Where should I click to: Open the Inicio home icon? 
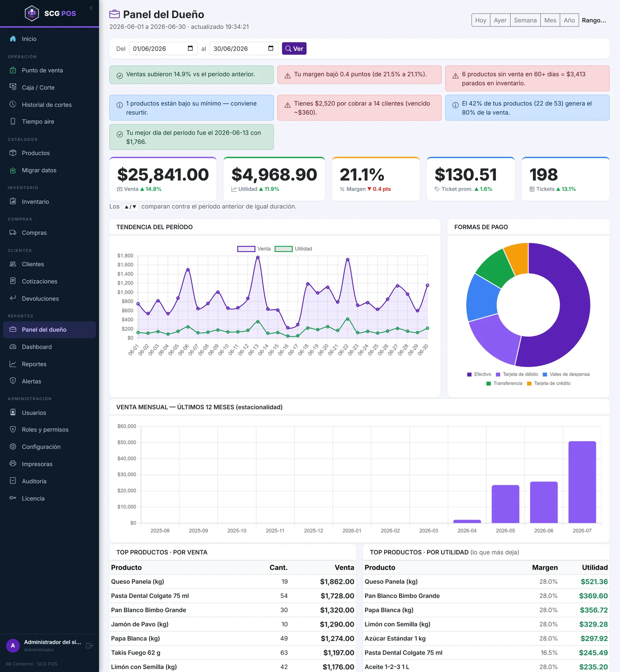point(13,39)
